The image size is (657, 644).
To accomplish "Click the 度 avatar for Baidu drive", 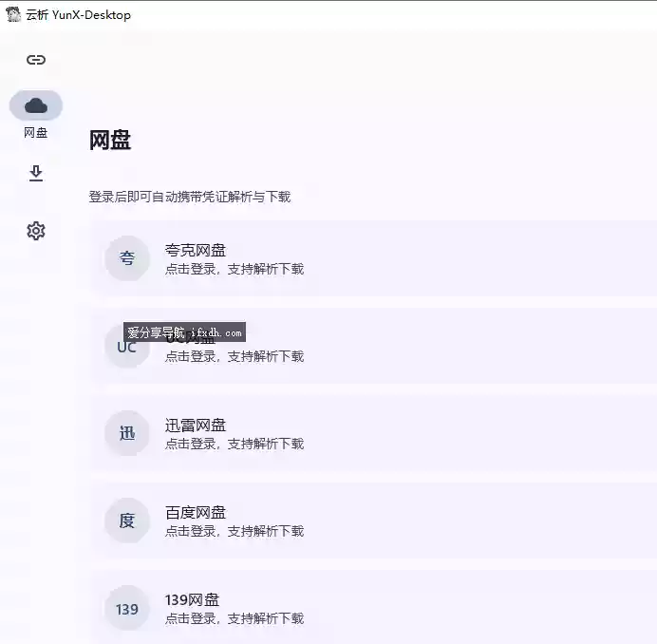I will point(127,521).
